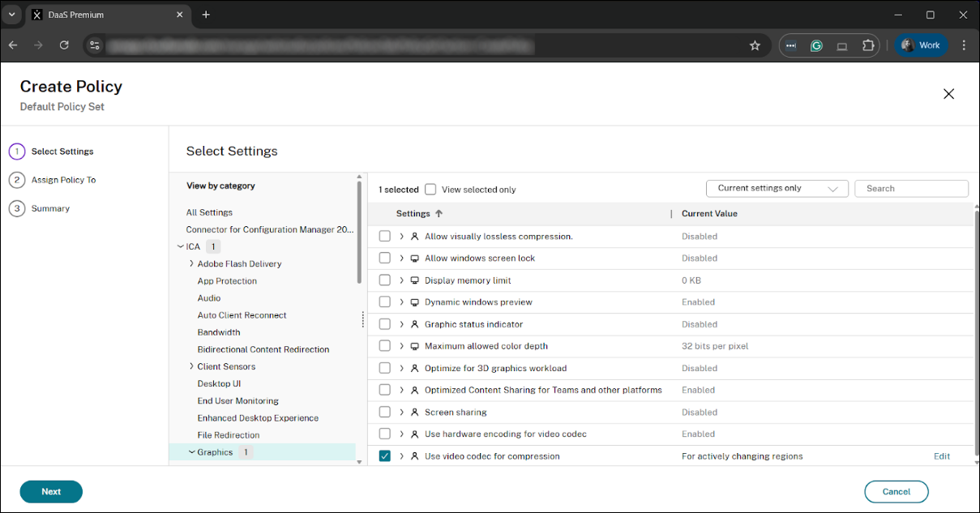Click the monitor icon beside Display memory limit

[415, 280]
